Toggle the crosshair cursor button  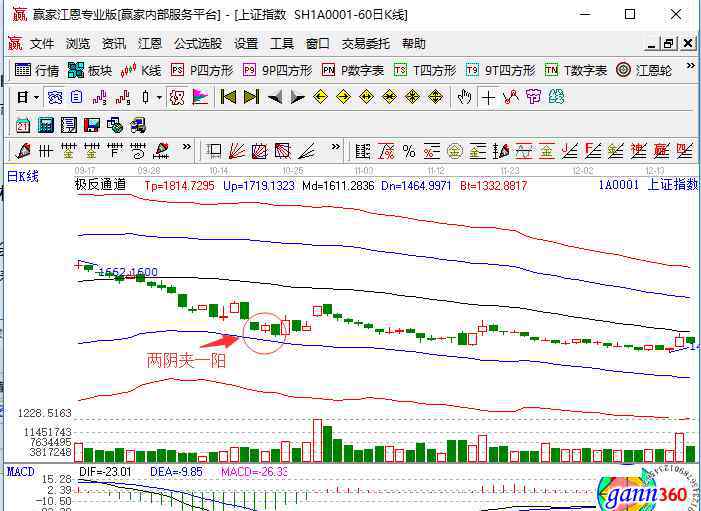point(488,97)
